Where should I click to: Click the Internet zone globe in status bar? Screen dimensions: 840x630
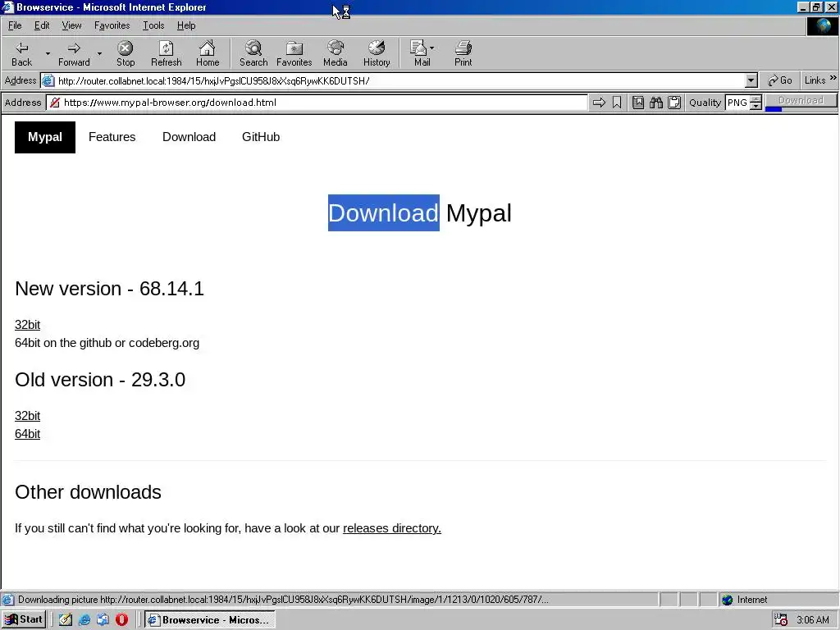727,600
